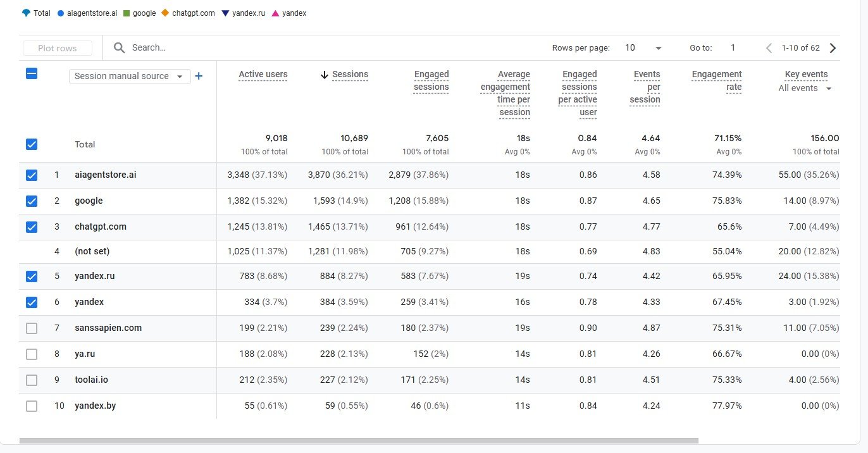Check the ya.ru row checkbox
868x453 pixels.
[x=32, y=354]
